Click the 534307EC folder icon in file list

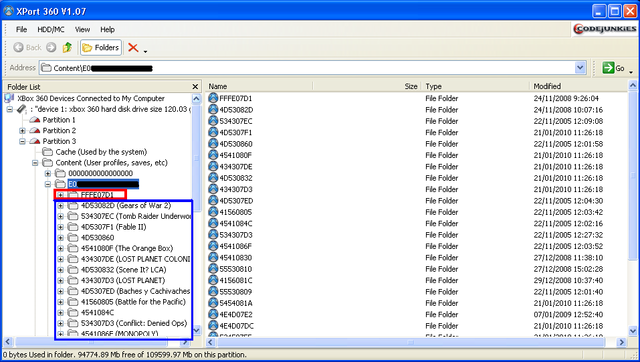[x=213, y=121]
